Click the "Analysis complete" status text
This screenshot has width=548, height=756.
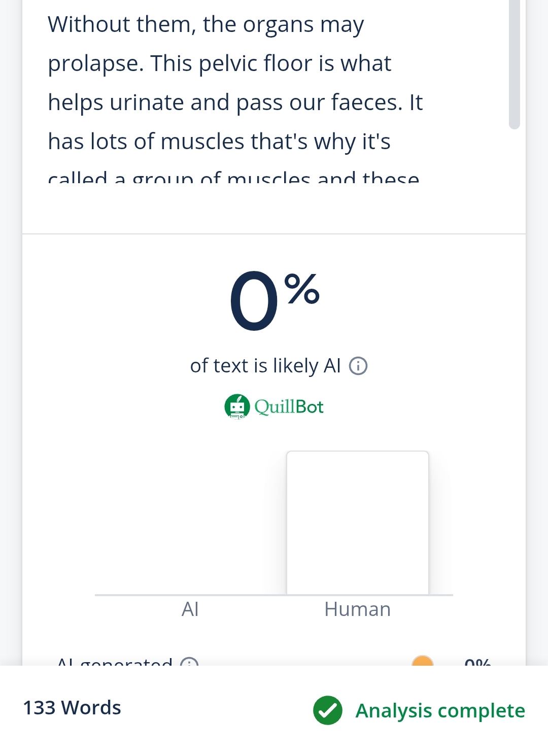tap(440, 711)
